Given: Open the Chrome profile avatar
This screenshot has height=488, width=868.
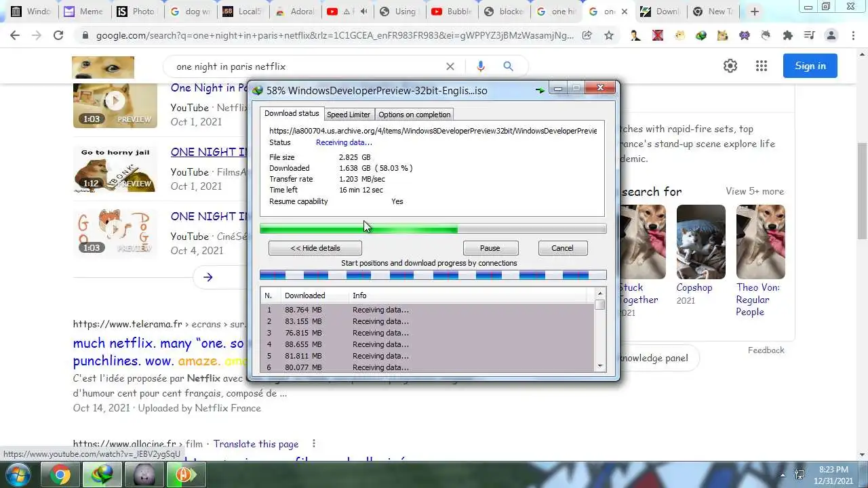Looking at the screenshot, I should pos(831,35).
